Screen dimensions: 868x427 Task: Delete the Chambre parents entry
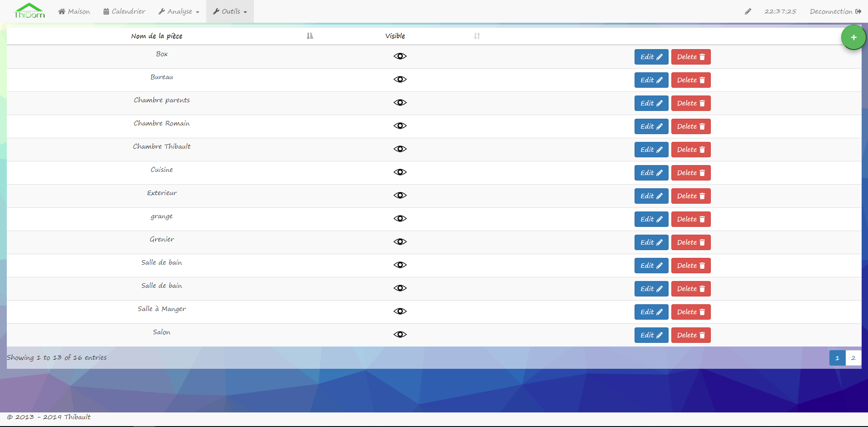[691, 103]
